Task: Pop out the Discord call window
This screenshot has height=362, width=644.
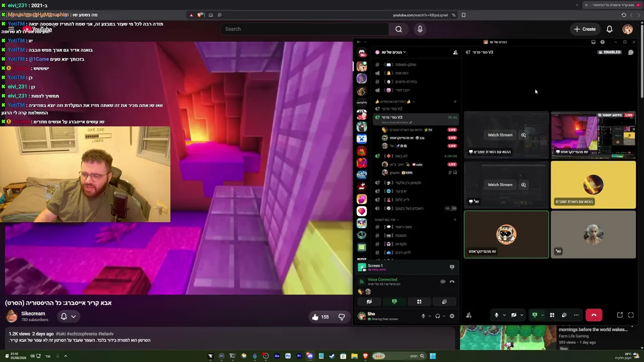Action: coord(620,315)
